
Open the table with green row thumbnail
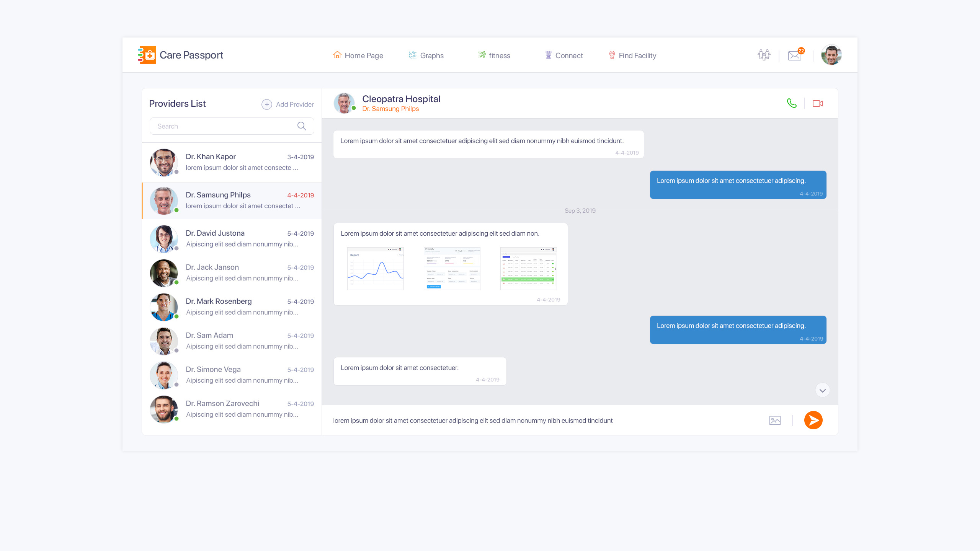(x=528, y=269)
